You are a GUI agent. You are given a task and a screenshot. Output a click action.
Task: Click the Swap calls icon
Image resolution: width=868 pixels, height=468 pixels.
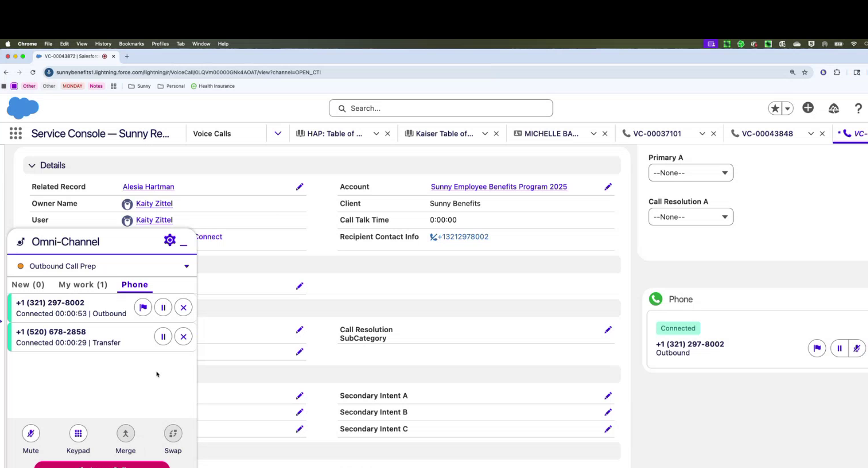coord(173,434)
